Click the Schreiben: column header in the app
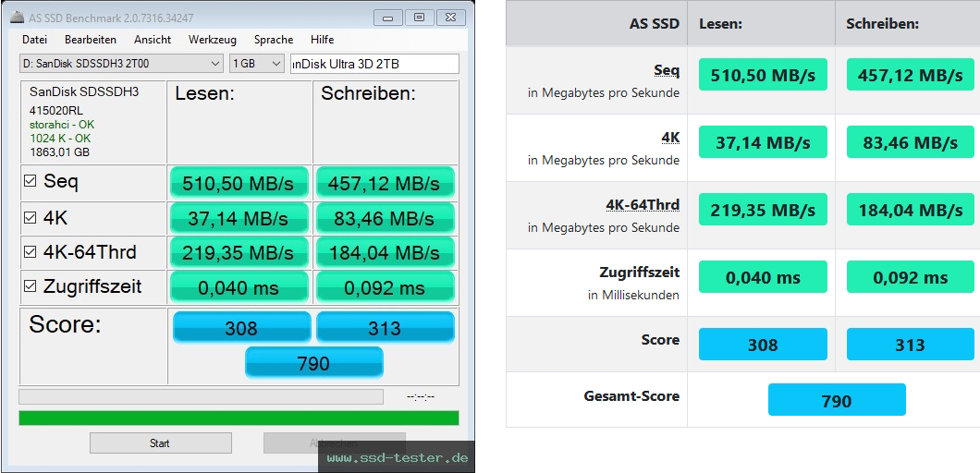This screenshot has height=473, width=980. pyautogui.click(x=368, y=94)
